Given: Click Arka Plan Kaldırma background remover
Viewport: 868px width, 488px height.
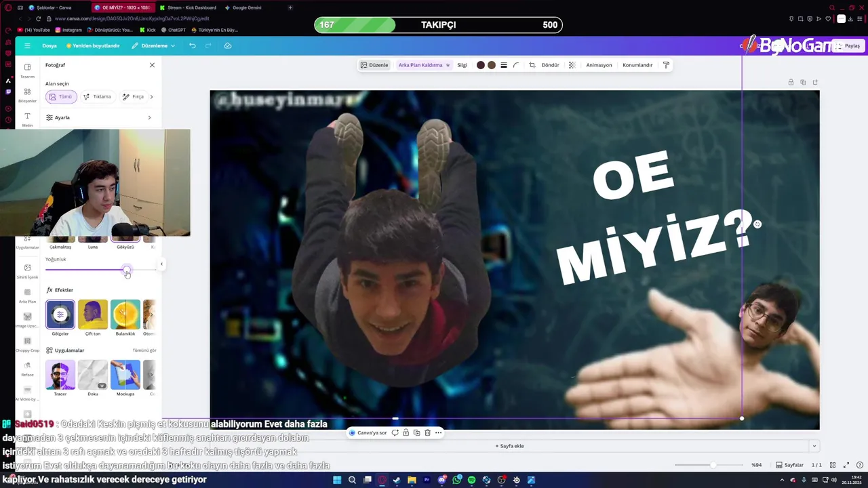Looking at the screenshot, I should 424,65.
